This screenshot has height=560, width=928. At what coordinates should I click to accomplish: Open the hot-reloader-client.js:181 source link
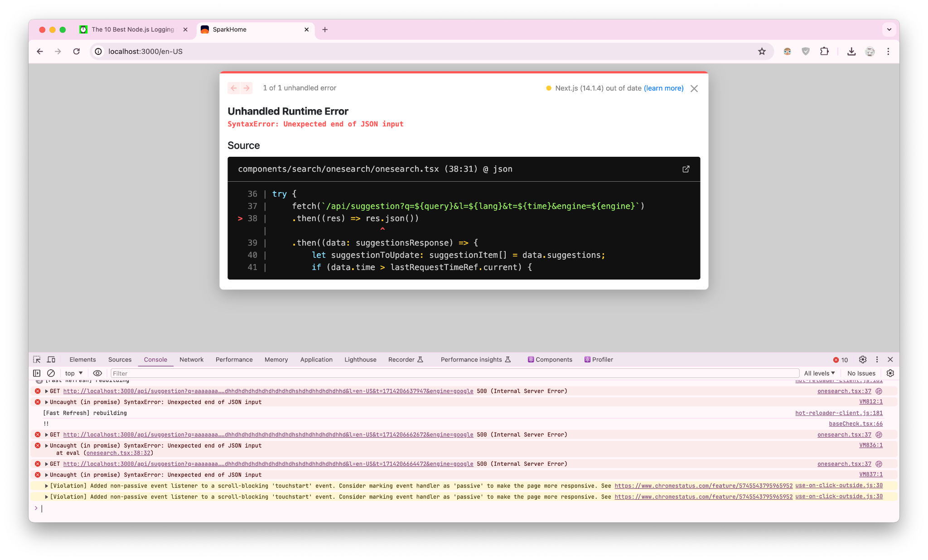[x=839, y=413]
